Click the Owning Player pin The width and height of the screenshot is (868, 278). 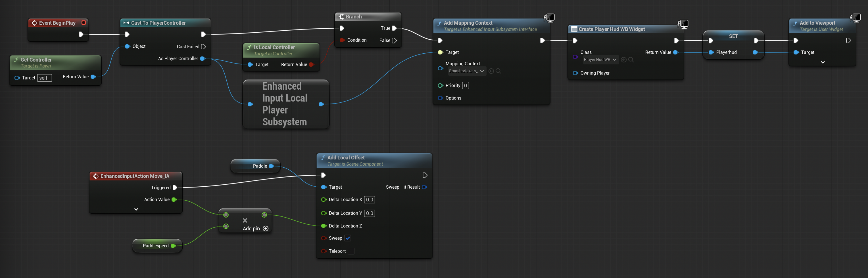[575, 73]
